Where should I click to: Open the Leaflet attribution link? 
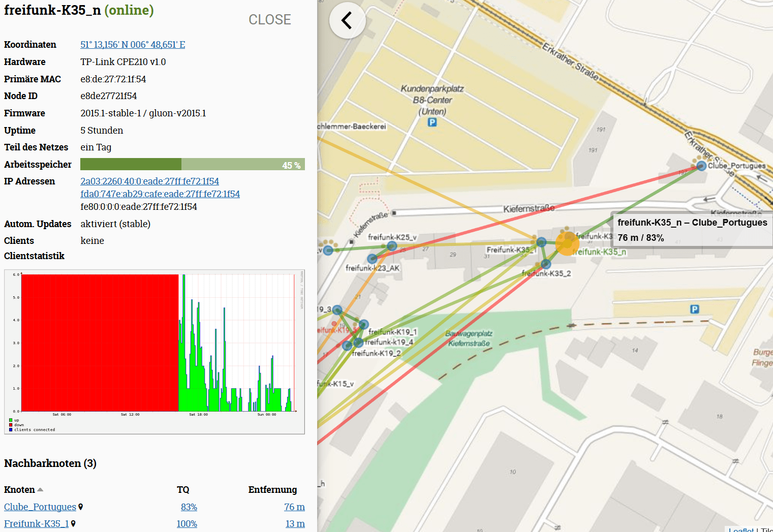(x=741, y=529)
